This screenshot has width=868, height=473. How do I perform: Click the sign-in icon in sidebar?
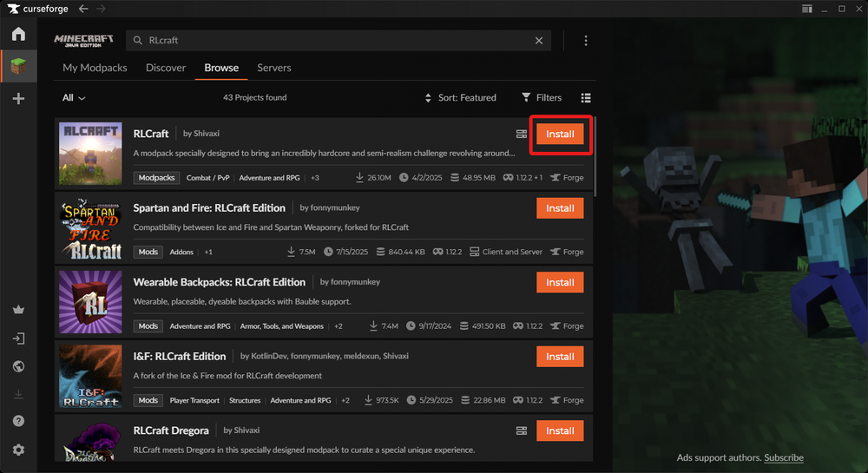click(x=18, y=338)
